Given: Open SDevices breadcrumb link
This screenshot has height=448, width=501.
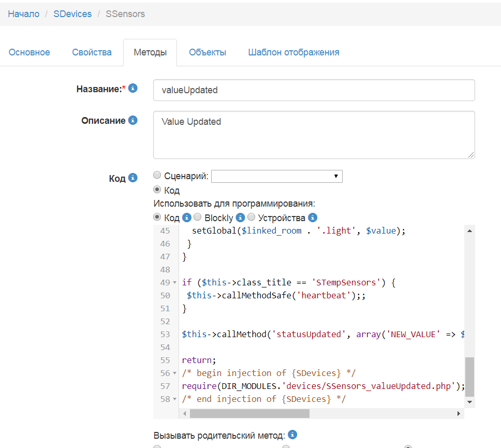Looking at the screenshot, I should (x=72, y=14).
